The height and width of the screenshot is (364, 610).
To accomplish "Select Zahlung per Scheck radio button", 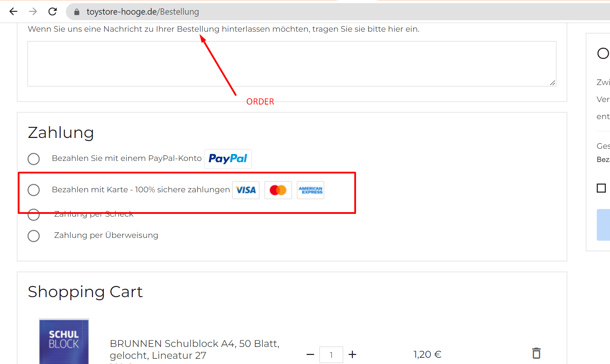I will (x=34, y=215).
